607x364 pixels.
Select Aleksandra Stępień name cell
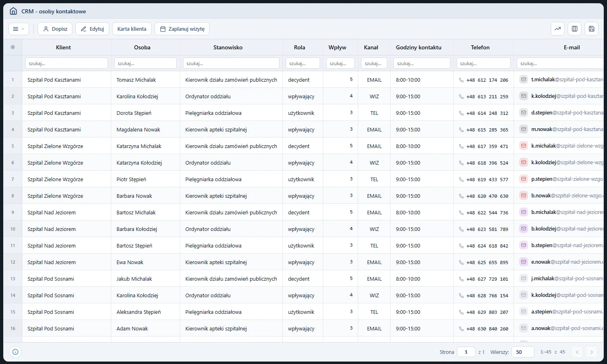(x=145, y=312)
